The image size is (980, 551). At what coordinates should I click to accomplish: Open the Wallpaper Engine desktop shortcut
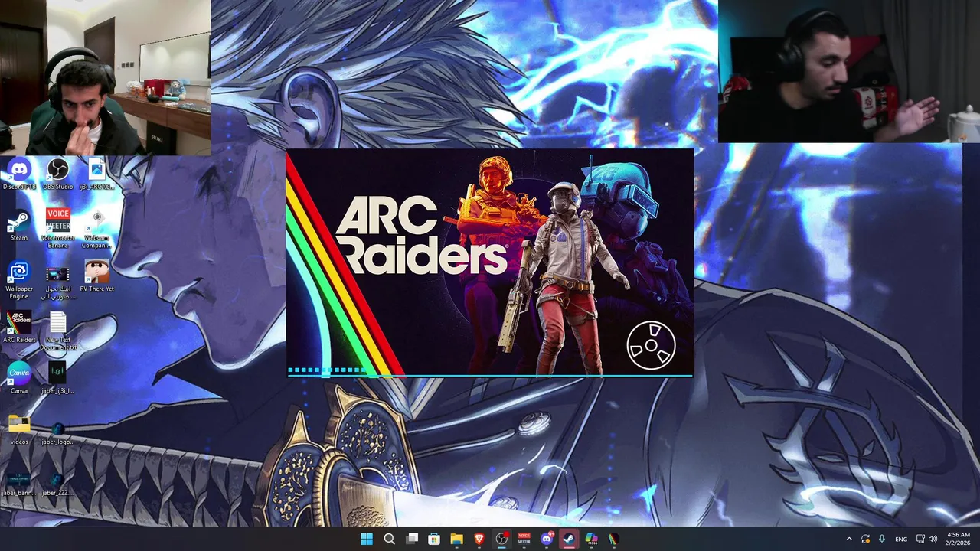click(x=19, y=280)
